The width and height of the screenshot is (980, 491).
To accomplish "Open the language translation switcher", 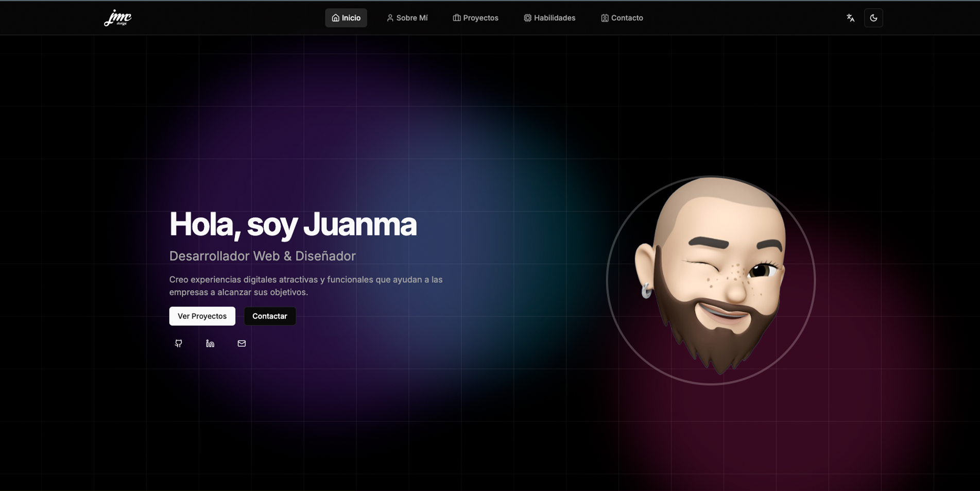I will click(850, 18).
